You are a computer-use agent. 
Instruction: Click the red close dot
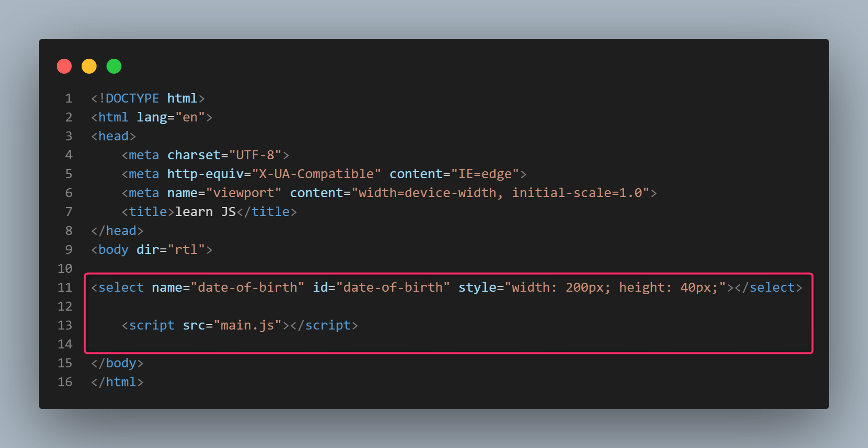64,66
